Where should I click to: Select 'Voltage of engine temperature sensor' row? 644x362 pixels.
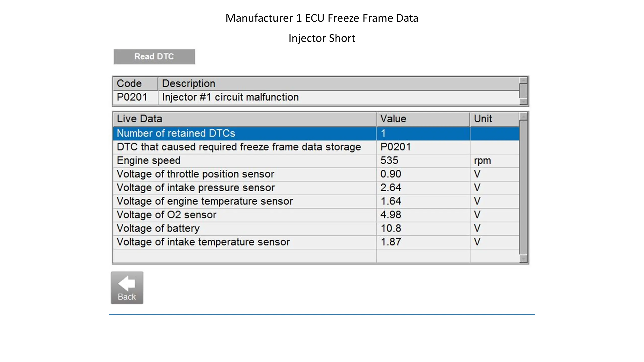[316, 201]
